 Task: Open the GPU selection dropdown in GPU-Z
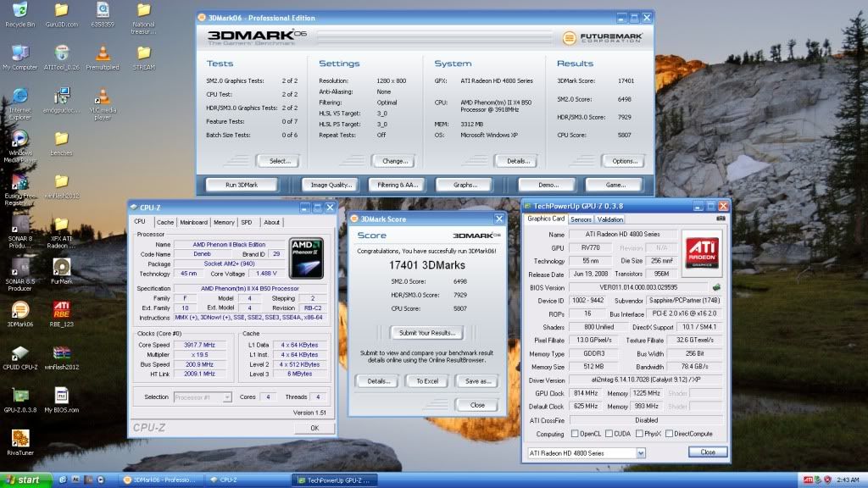tap(641, 453)
